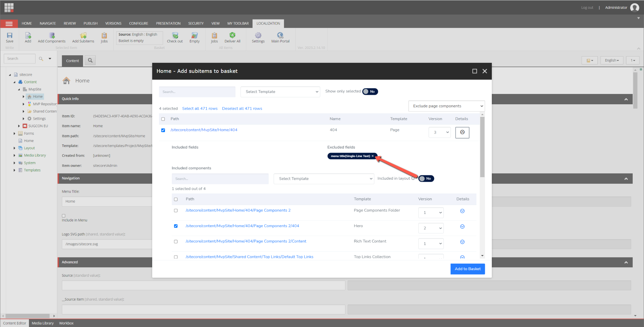Screen dimensions: 644x327
Task: Click the dialog's vertical scrollbar thumb
Action: pyautogui.click(x=482, y=147)
